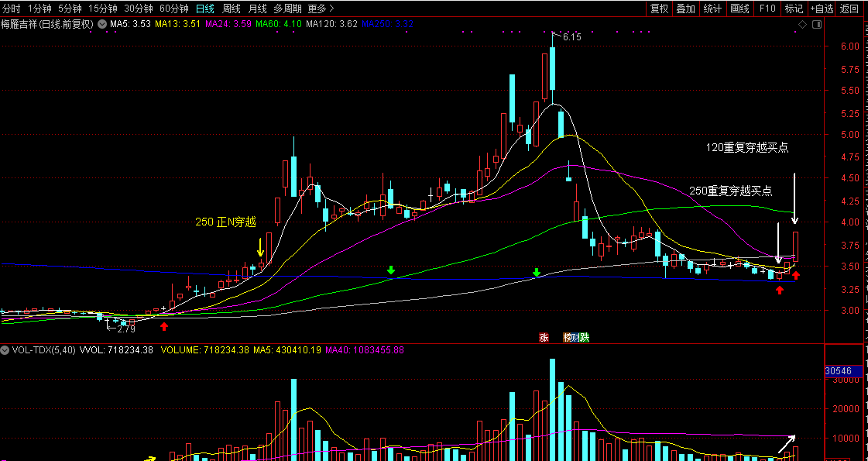
Task: Click the white diagonal arrow in volume panel
Action: point(787,444)
